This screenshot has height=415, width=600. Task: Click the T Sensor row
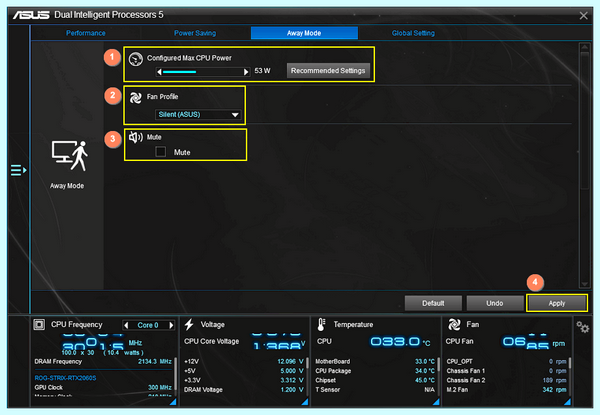375,390
